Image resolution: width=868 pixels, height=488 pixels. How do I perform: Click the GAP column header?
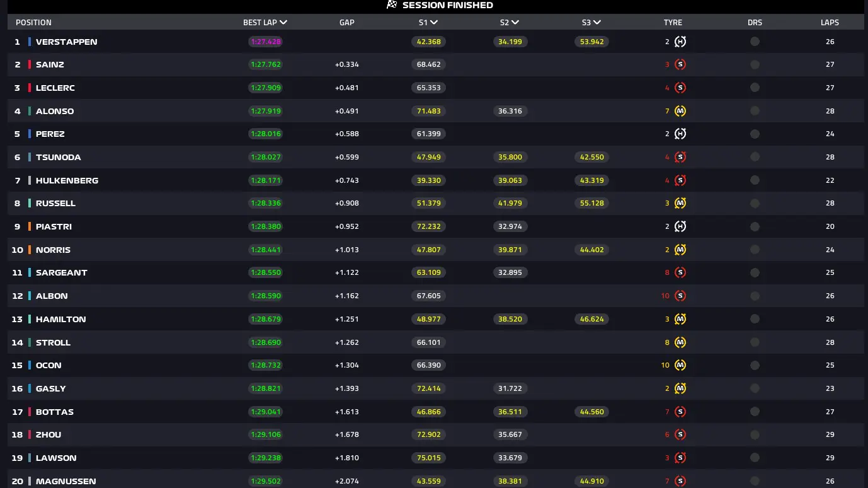(347, 22)
